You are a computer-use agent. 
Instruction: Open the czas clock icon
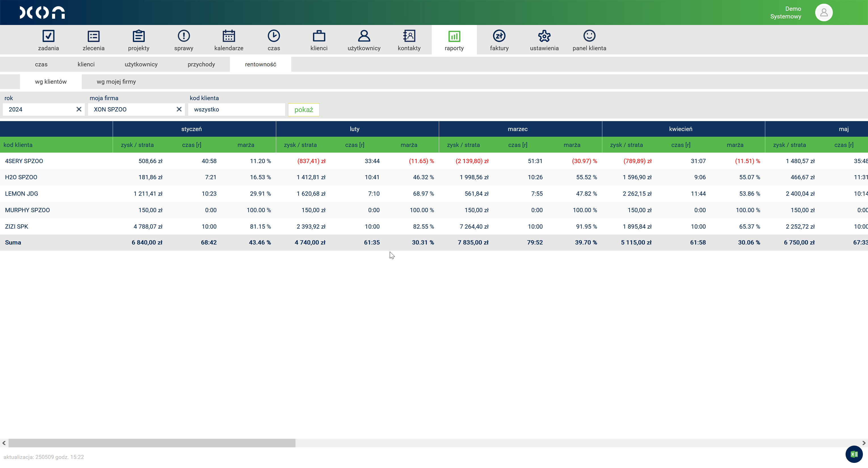point(274,36)
